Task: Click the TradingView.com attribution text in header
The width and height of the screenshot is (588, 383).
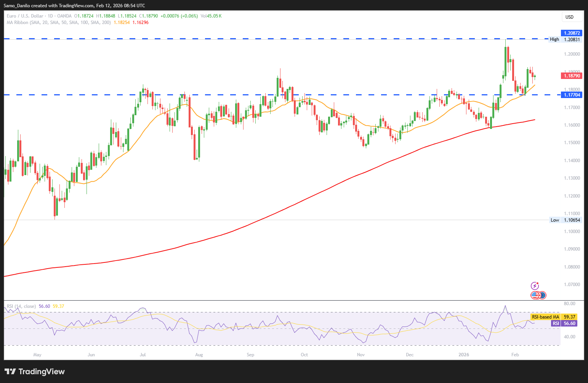Action: [x=76, y=5]
